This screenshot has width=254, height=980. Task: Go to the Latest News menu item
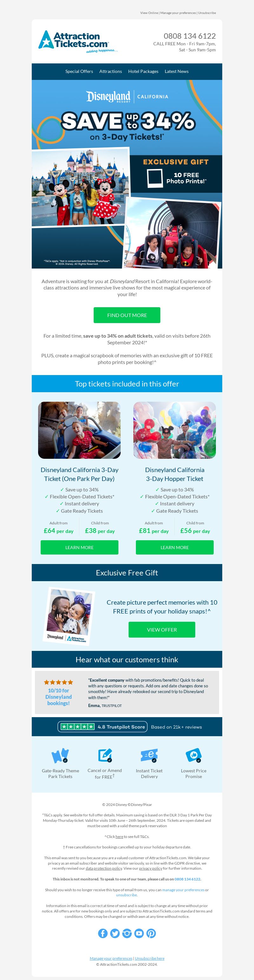176,72
